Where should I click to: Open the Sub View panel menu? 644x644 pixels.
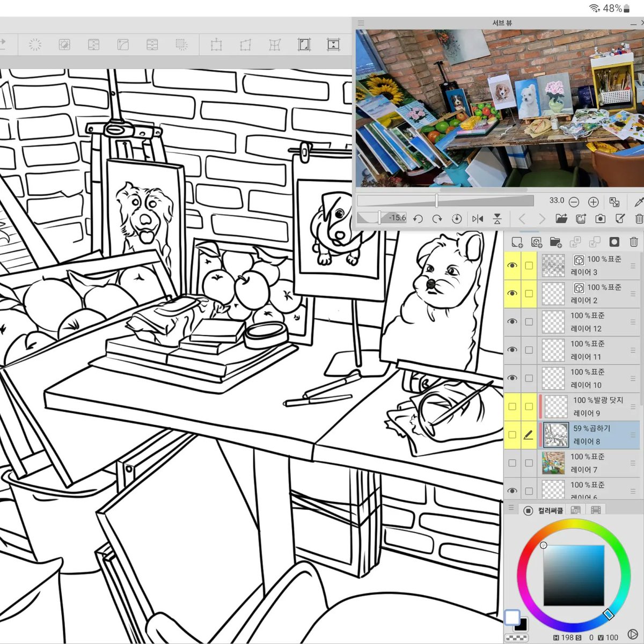point(361,23)
